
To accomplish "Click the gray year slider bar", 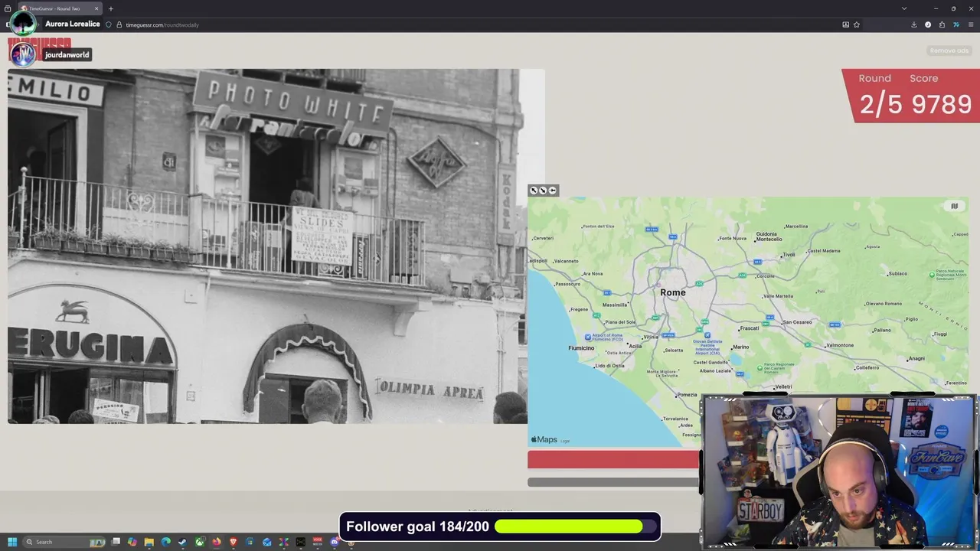I will (613, 482).
